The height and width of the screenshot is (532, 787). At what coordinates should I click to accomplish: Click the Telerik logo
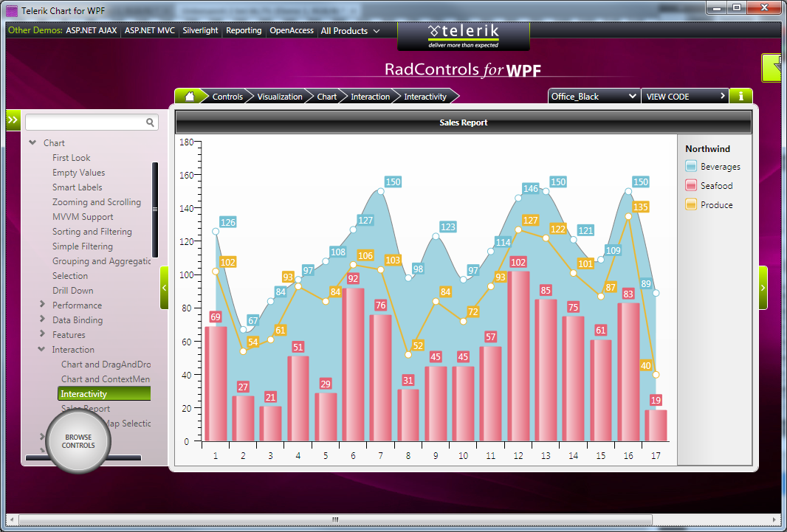(463, 36)
